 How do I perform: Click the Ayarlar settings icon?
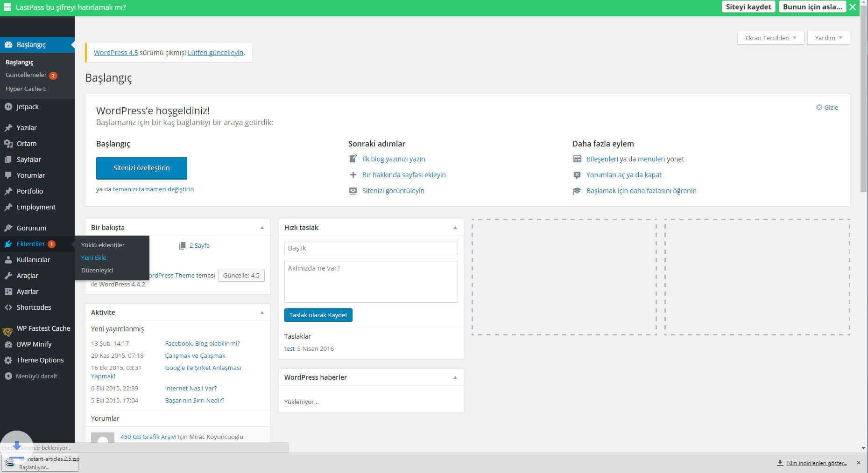pyautogui.click(x=8, y=292)
